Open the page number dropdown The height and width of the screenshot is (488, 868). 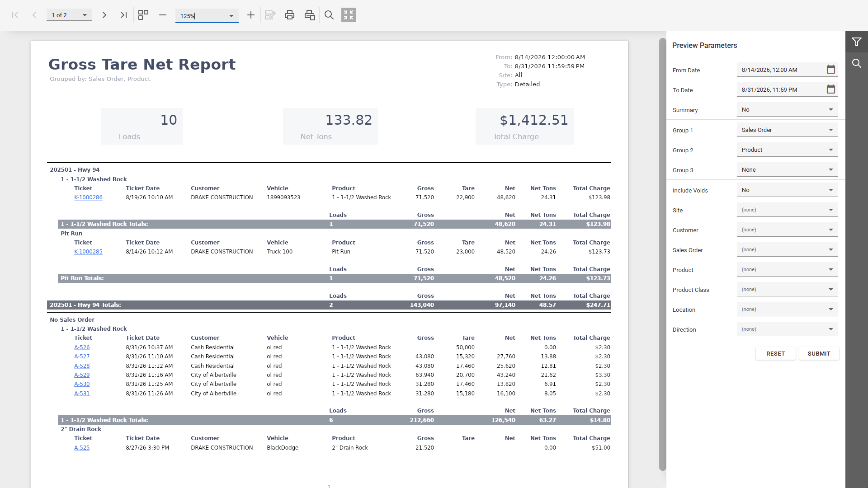85,15
